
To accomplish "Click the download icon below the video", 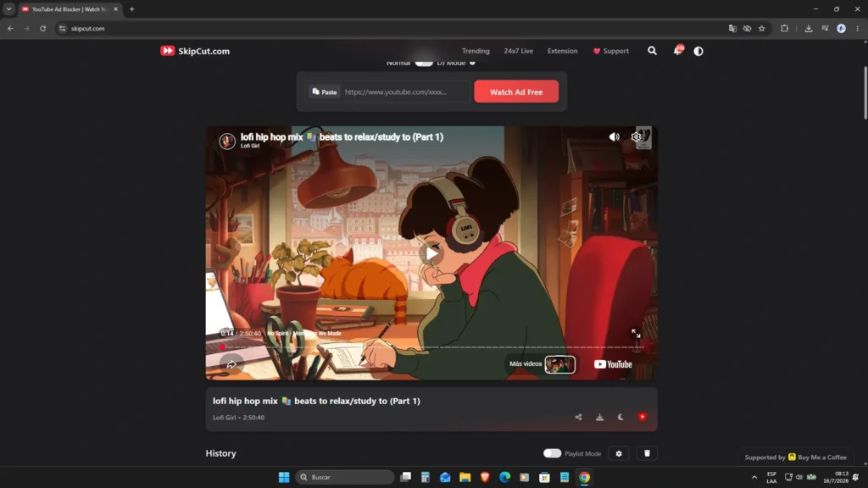I will [599, 417].
